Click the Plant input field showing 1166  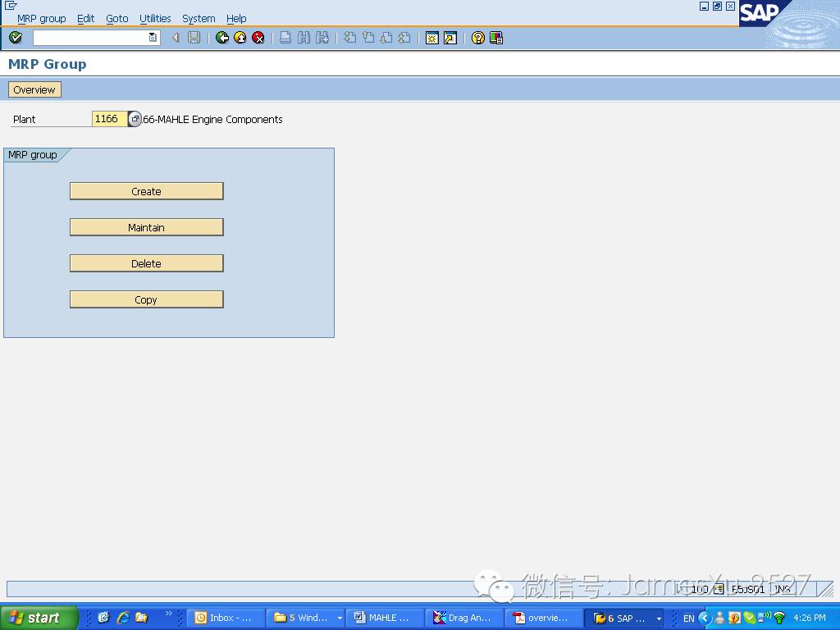tap(109, 119)
